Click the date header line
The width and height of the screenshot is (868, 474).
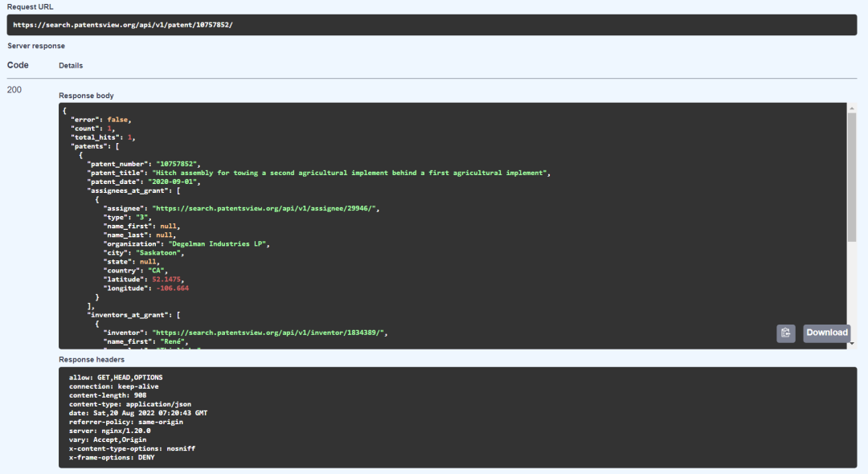point(138,413)
